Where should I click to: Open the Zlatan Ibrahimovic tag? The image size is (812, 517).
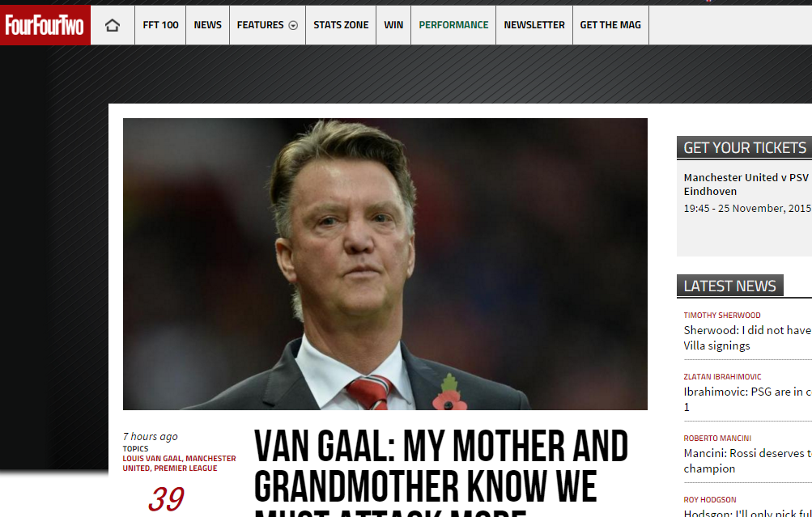pos(722,377)
